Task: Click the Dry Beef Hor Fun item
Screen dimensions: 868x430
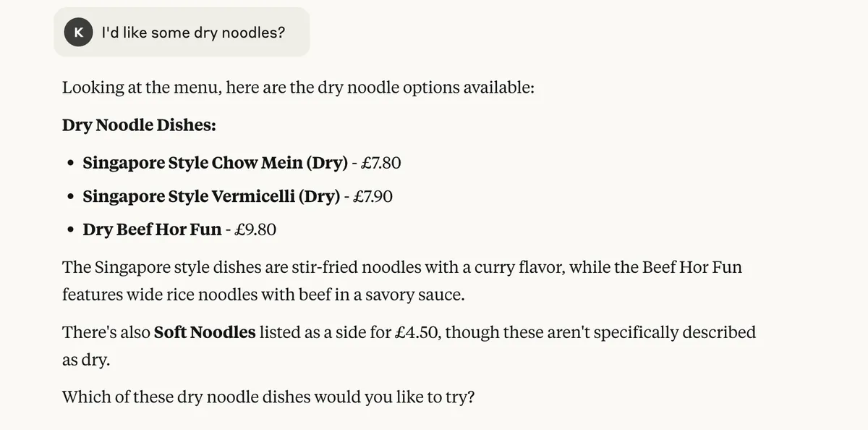Action: coord(152,229)
